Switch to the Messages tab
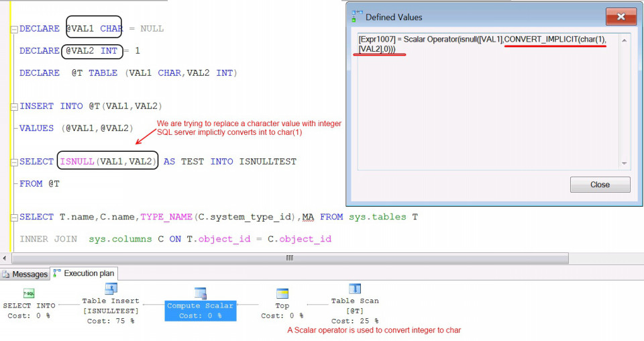The image size is (644, 341). click(x=25, y=274)
